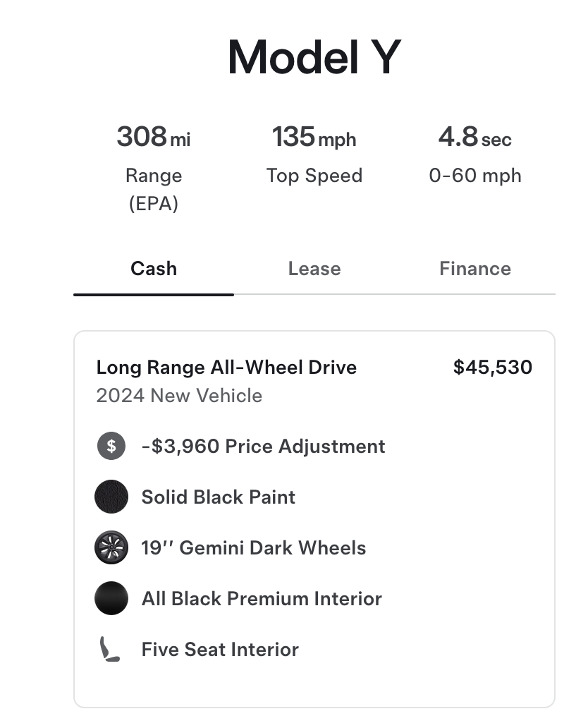Click the 2024 New Vehicle subtitle
This screenshot has height=728, width=588.
[179, 396]
